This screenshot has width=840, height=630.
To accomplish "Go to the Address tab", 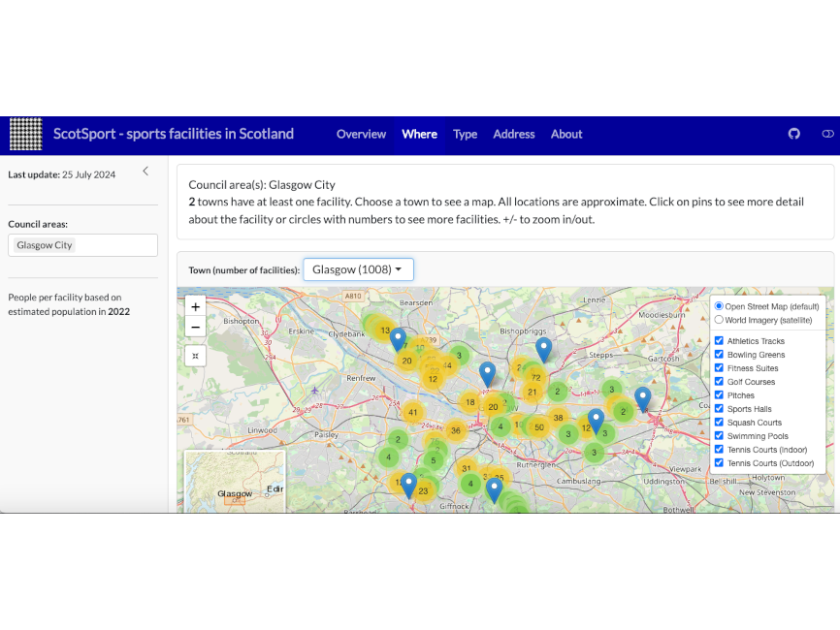I will [514, 135].
